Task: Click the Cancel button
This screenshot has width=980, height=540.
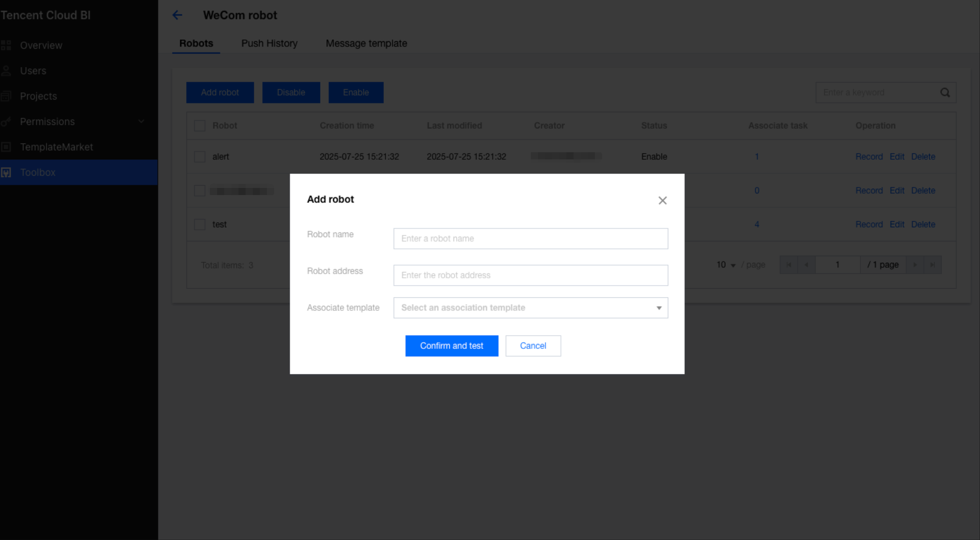Action: 533,346
